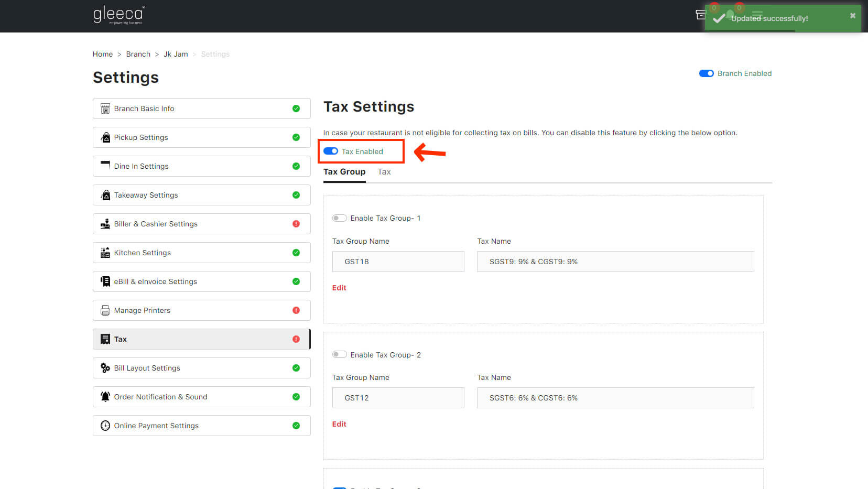The height and width of the screenshot is (489, 868).
Task: Switch to the Tax Group tab
Action: click(344, 172)
